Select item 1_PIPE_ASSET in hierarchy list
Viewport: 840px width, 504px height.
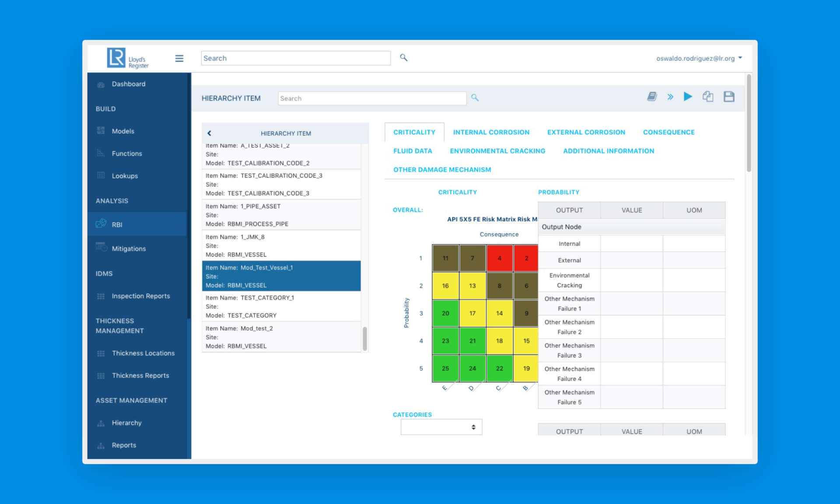tap(281, 215)
